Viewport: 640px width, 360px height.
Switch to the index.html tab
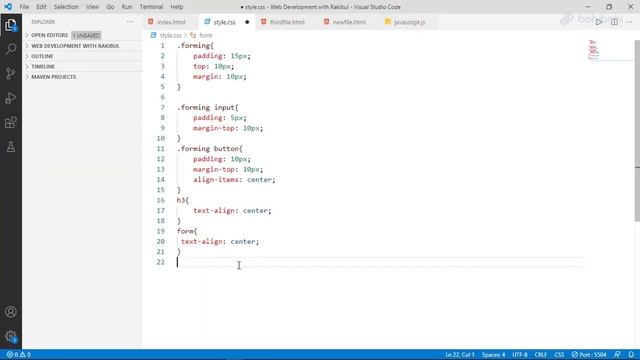(170, 22)
